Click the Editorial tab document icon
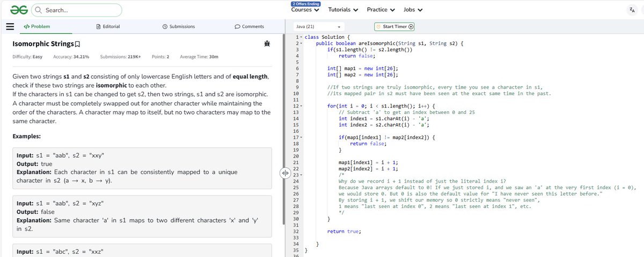 click(x=98, y=26)
